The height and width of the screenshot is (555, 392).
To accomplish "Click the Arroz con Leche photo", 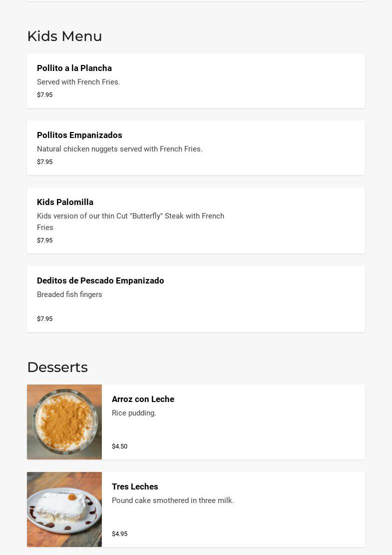I will point(64,422).
